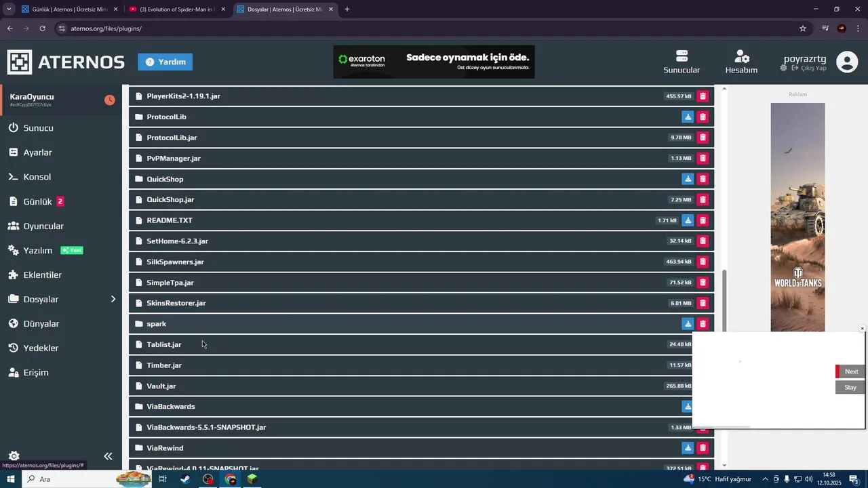Download the ViaRewind folder

pos(688,448)
